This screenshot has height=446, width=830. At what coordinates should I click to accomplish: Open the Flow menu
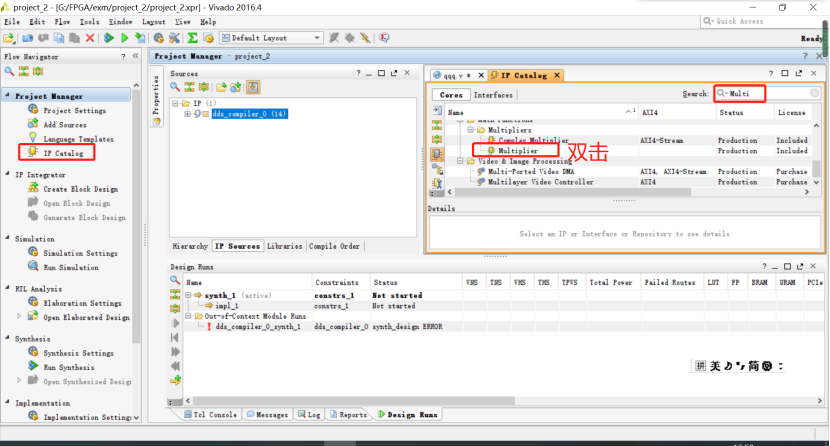click(62, 22)
